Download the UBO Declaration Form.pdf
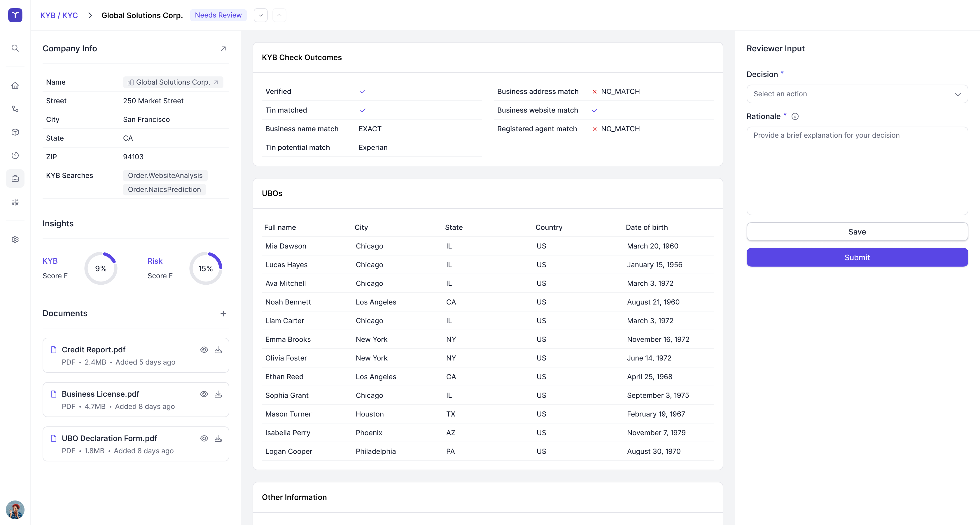The width and height of the screenshot is (980, 525). click(x=218, y=438)
